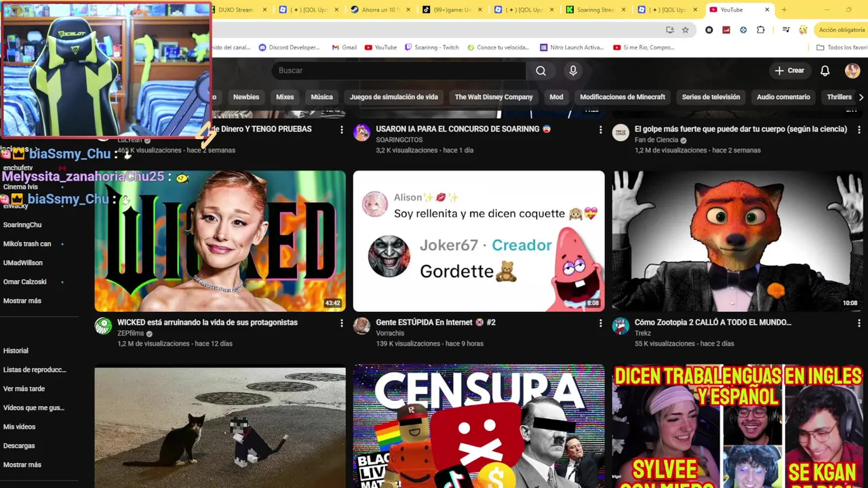
Task: Click the YouTube search magnifier button
Action: click(540, 70)
